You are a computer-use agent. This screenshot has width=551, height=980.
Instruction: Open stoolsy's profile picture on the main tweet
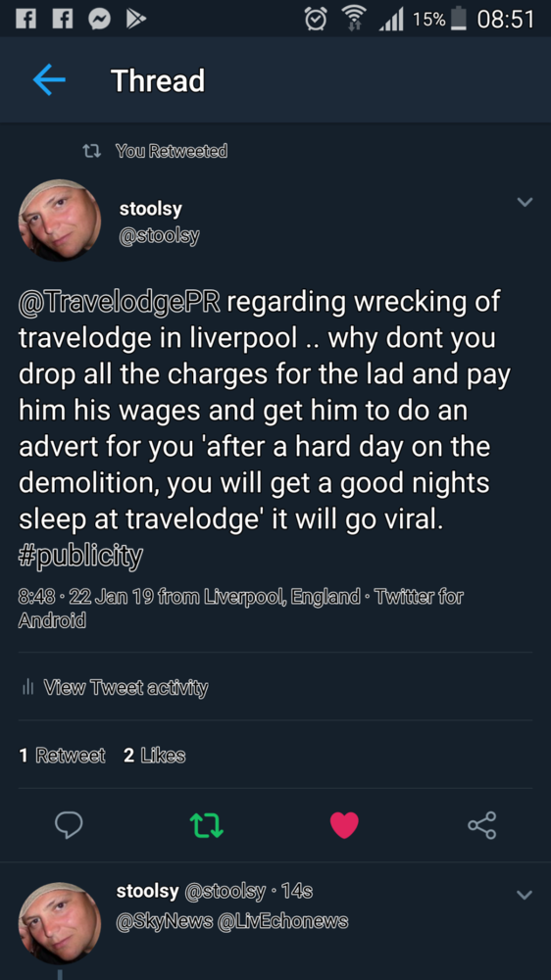click(x=60, y=220)
